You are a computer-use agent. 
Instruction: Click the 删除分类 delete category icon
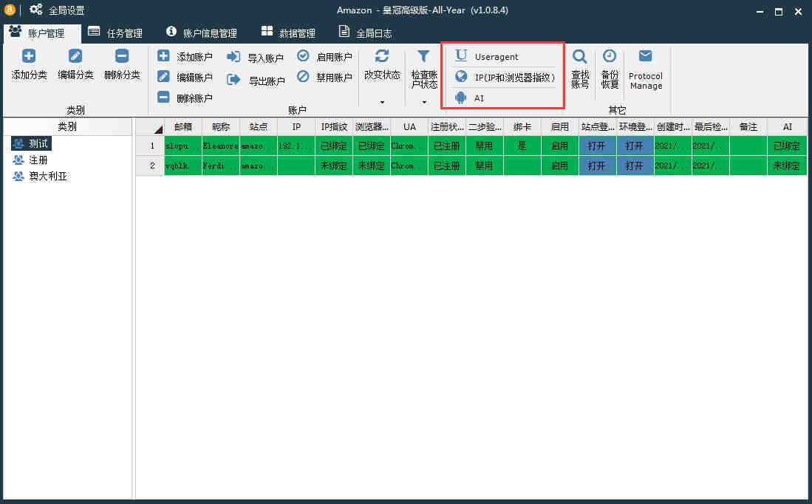(122, 56)
